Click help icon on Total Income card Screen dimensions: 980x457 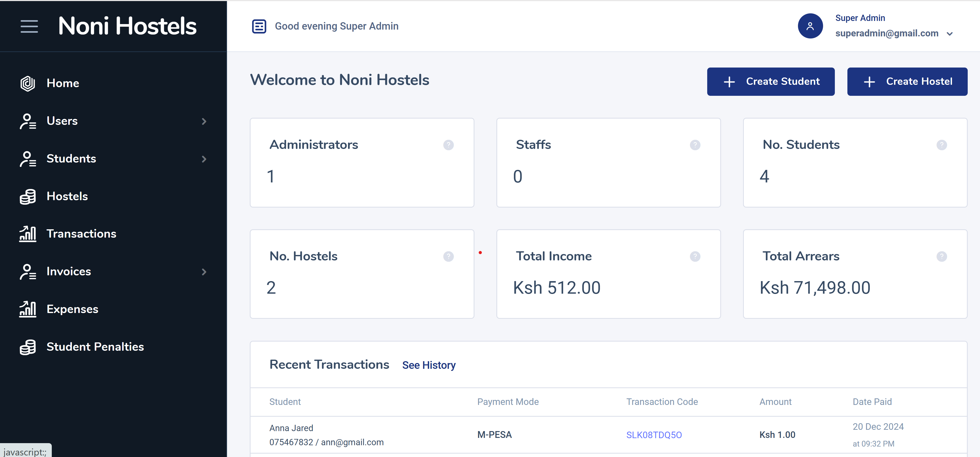(695, 256)
